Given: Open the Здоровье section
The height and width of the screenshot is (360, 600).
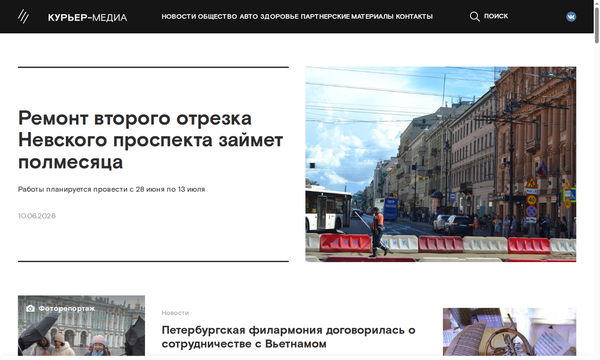Looking at the screenshot, I should [279, 16].
